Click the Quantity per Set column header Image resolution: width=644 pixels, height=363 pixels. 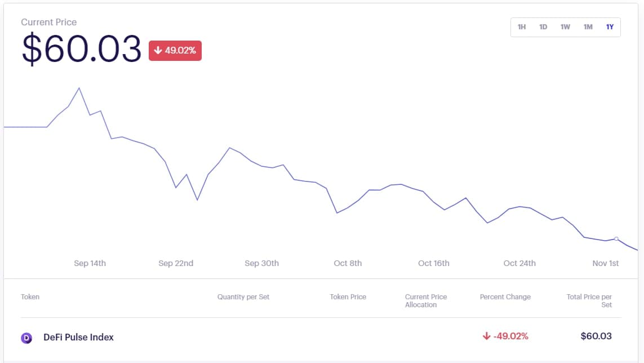point(243,296)
